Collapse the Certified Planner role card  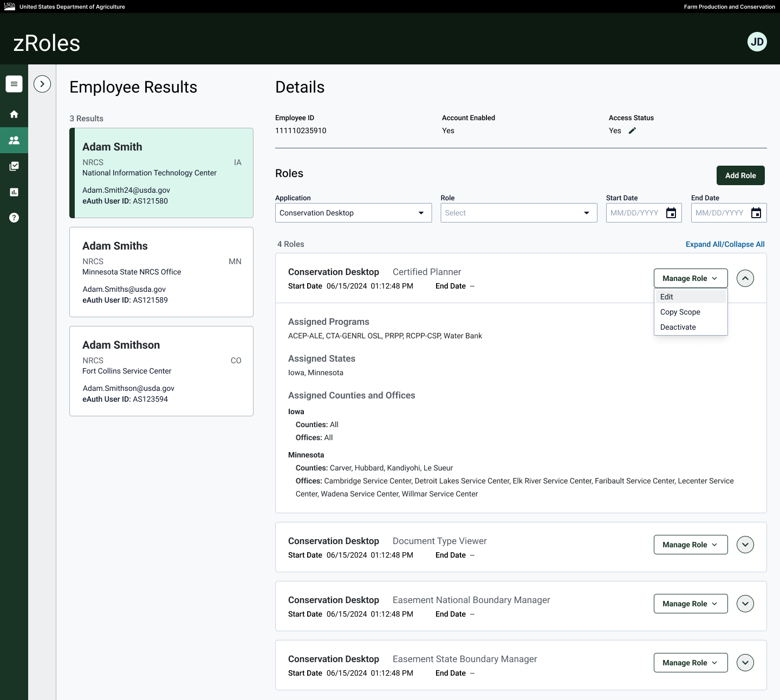(745, 278)
